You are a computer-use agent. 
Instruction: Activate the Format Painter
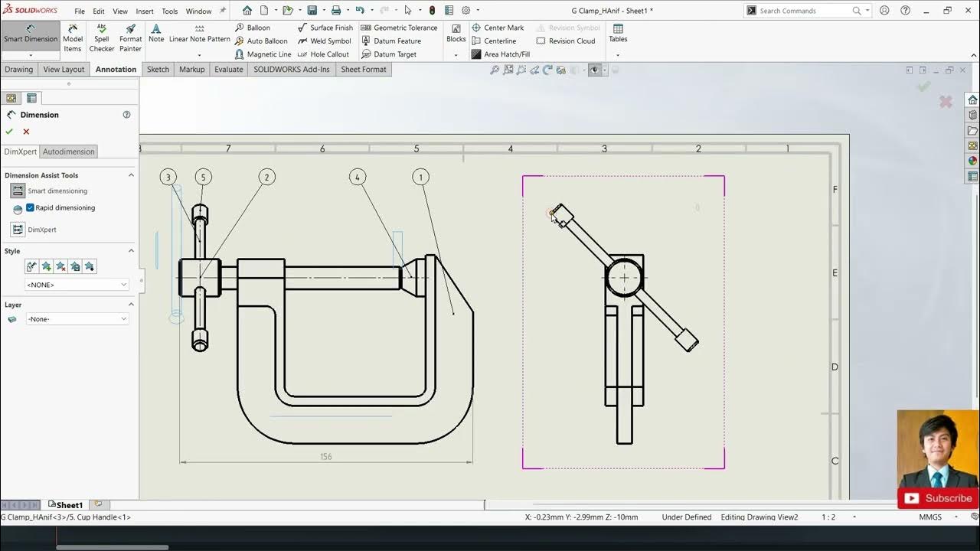[x=131, y=38]
